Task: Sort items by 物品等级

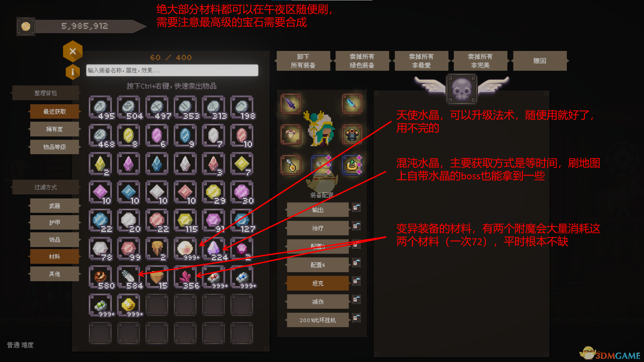Action: [x=54, y=147]
